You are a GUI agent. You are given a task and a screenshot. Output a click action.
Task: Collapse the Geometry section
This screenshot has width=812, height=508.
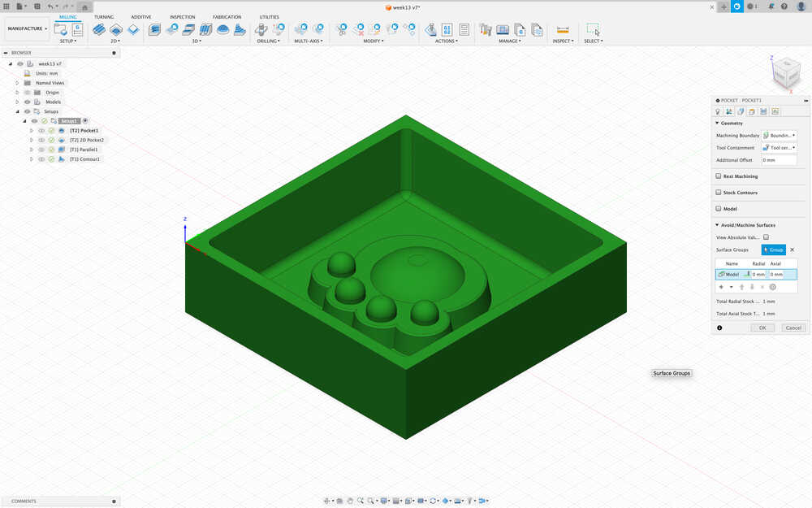717,124
